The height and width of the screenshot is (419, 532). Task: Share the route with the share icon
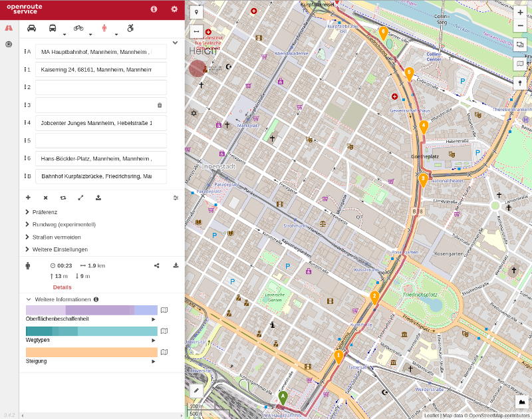157,265
